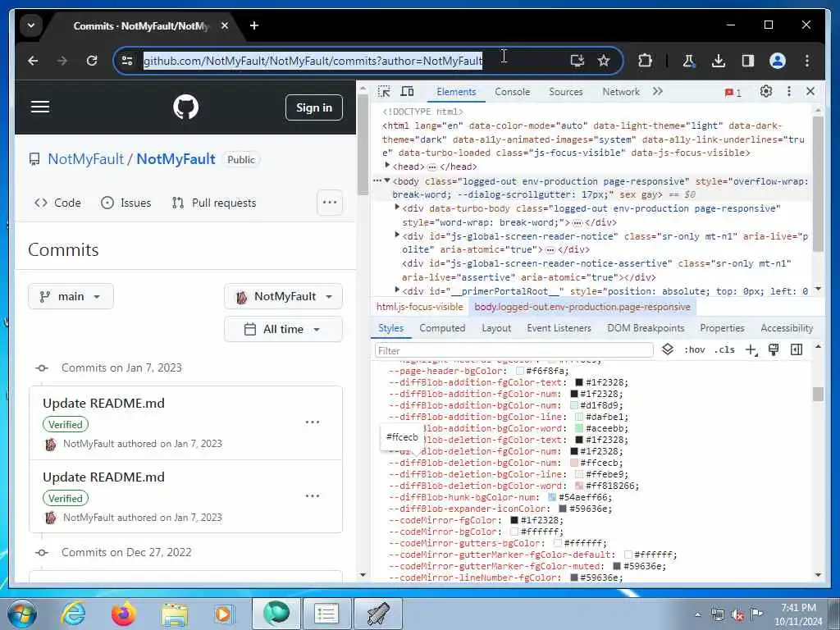Bookmark this page with the star icon
Image resolution: width=840 pixels, height=630 pixels.
coord(604,61)
